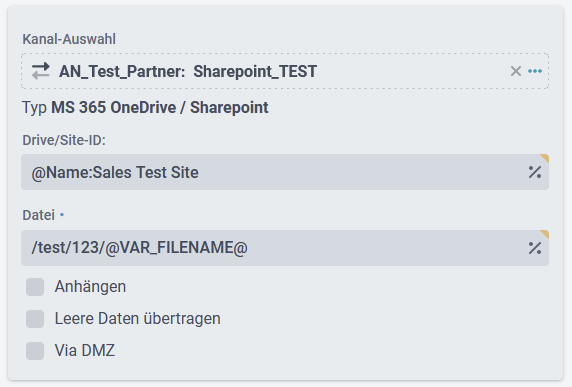Click the percent variable icon for Datei

[535, 248]
